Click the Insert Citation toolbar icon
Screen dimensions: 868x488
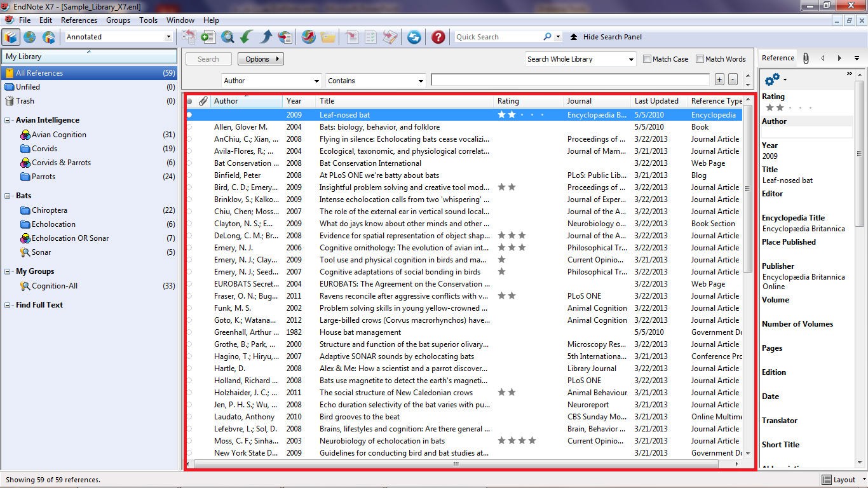pos(351,37)
